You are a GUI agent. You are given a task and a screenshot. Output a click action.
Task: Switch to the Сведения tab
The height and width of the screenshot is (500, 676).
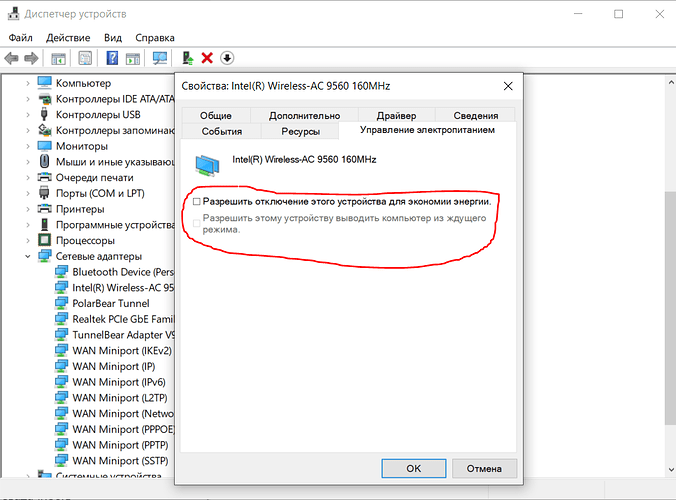(476, 116)
